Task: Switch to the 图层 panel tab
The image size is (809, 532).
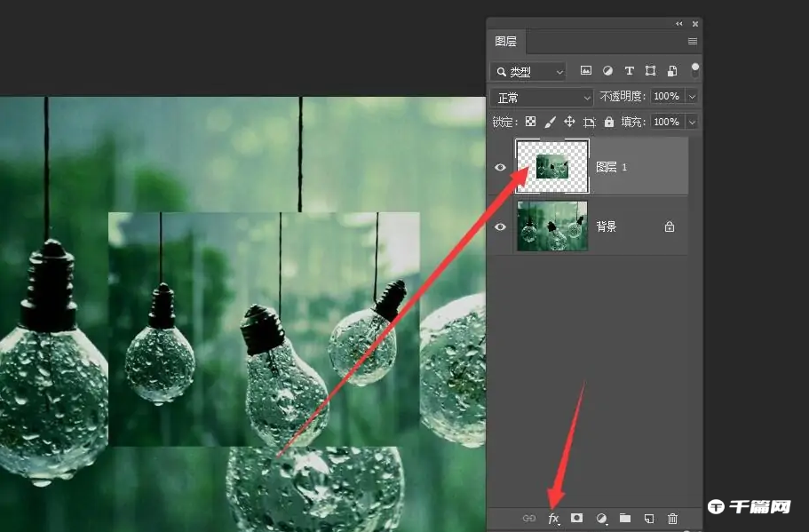Action: [505, 41]
